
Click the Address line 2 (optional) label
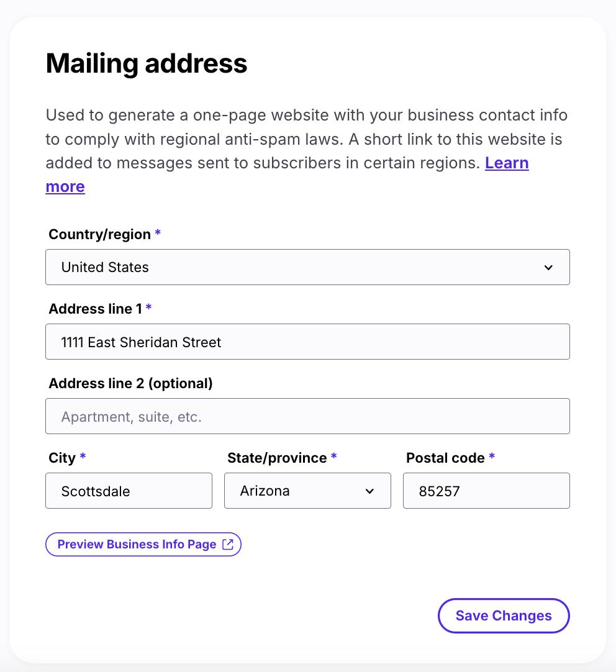coord(130,383)
